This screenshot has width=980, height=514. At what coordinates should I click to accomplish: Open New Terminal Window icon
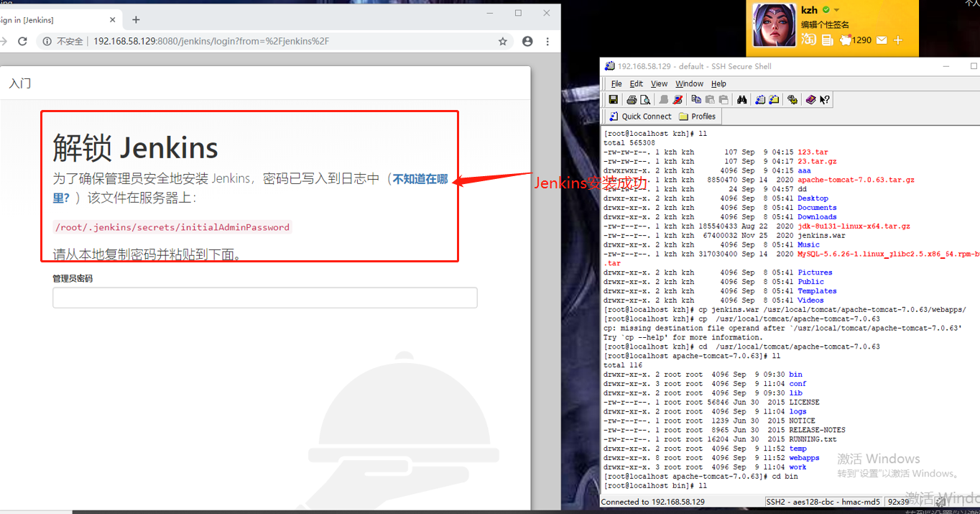click(760, 100)
